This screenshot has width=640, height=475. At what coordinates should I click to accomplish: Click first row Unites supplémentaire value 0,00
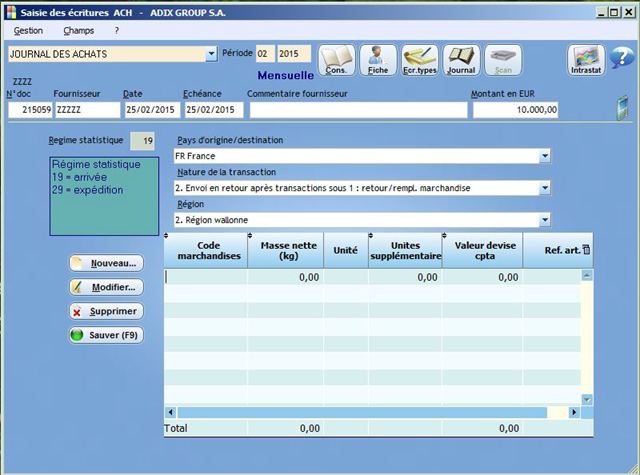[x=427, y=277]
